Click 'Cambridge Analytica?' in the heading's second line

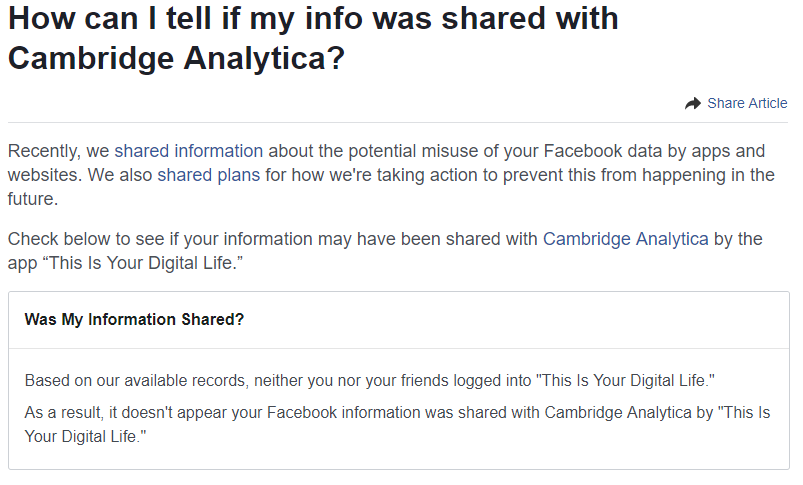[x=177, y=58]
